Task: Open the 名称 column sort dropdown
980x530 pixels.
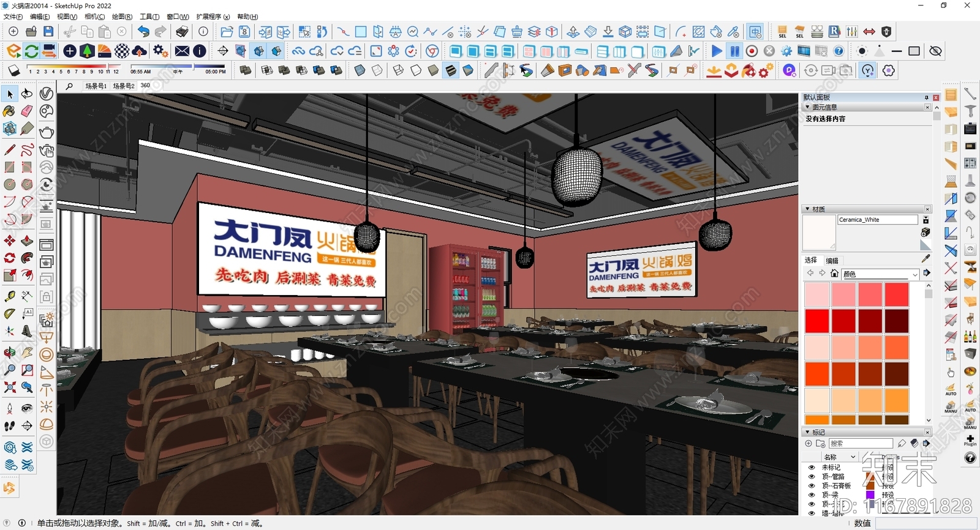Action: pyautogui.click(x=853, y=457)
